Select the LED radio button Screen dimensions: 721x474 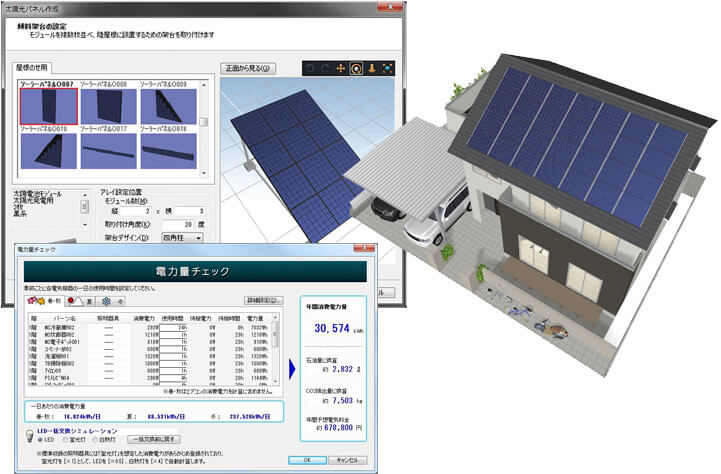[41, 440]
